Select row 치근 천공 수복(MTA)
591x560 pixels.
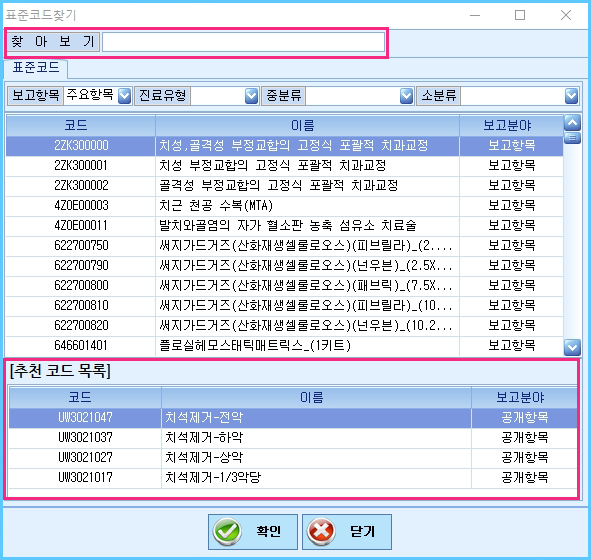coord(285,205)
